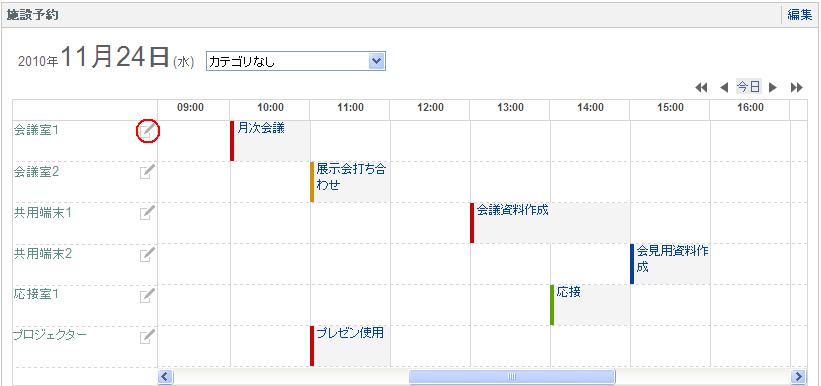Jump back with the double-left arrow
The height and width of the screenshot is (386, 821).
[701, 87]
